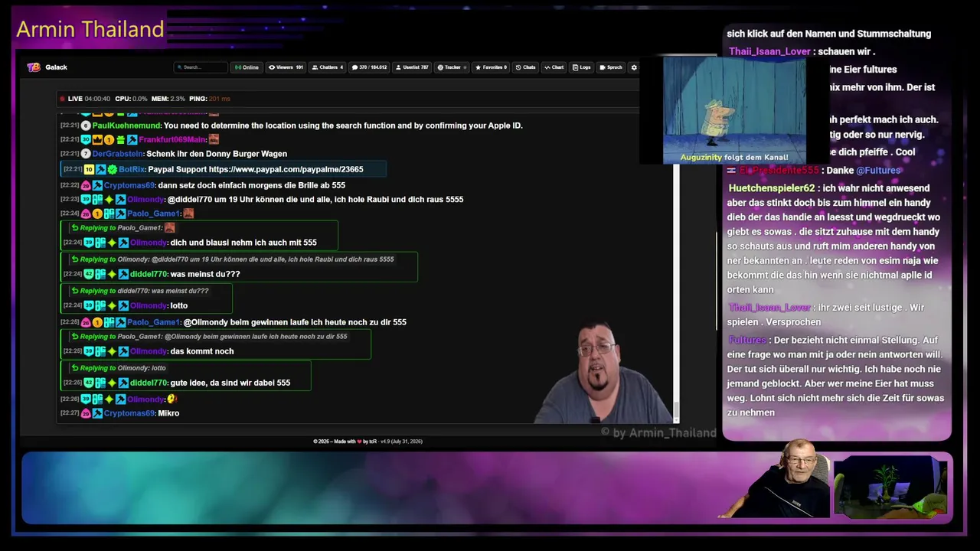The height and width of the screenshot is (551, 980).
Task: Click the level 42 badge on diddel770's 'was meinst du???'
Action: (x=89, y=274)
